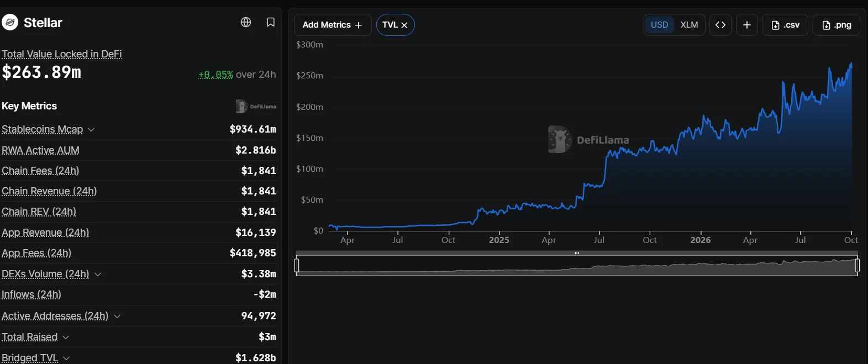Screen dimensions: 868x364
Task: Click the $300m y-axis label
Action: pyautogui.click(x=309, y=44)
